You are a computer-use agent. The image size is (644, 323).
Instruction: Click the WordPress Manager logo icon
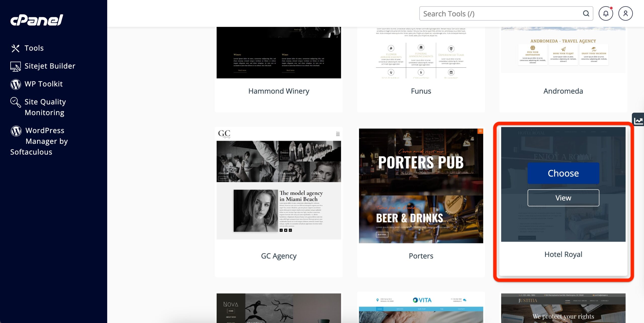(x=16, y=131)
